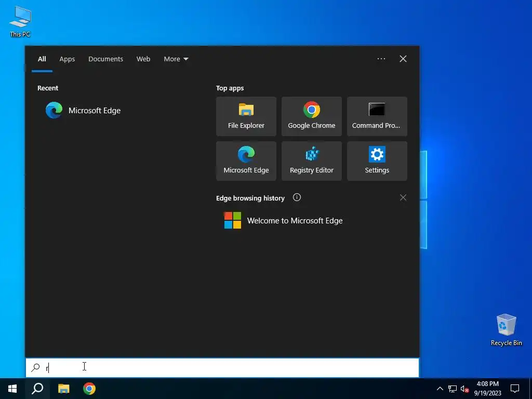Open Registry Editor tile
The image size is (532, 399).
(x=312, y=161)
